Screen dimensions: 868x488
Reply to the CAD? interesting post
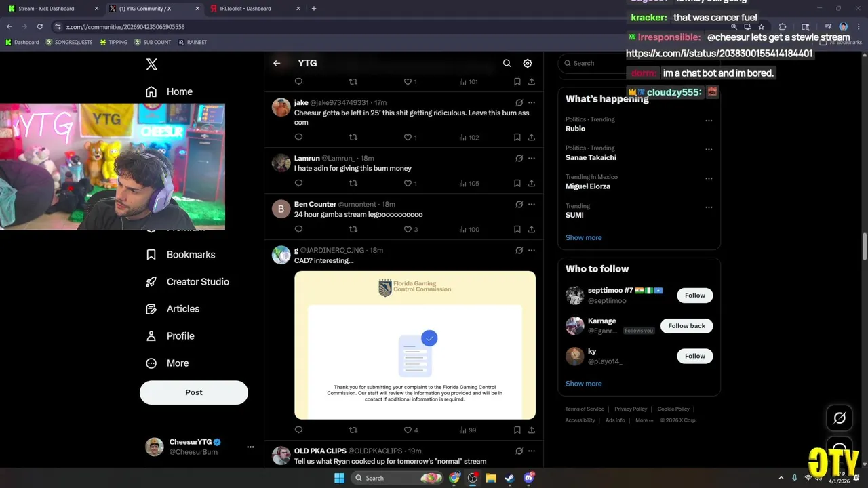[298, 430]
